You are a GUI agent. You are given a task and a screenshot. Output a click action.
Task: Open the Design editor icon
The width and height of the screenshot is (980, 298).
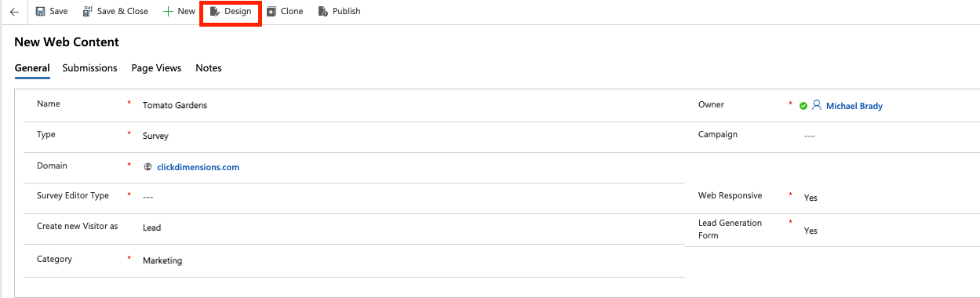point(215,12)
